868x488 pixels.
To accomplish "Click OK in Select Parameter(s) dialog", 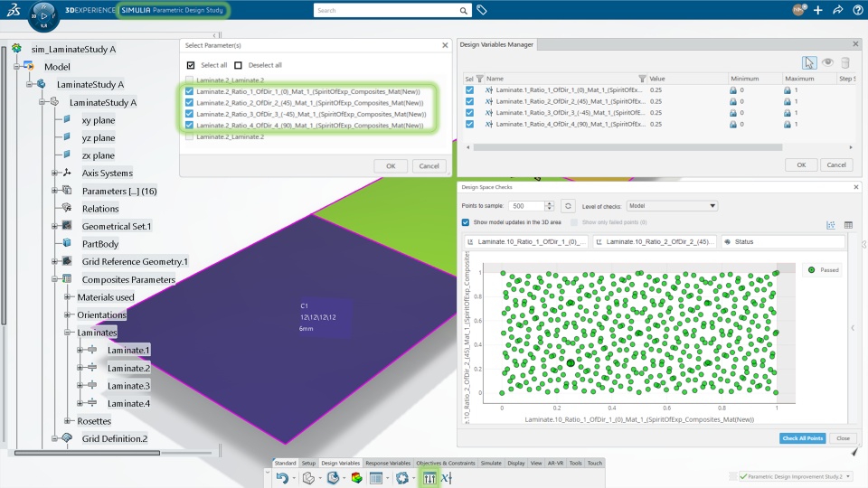I will click(x=391, y=166).
